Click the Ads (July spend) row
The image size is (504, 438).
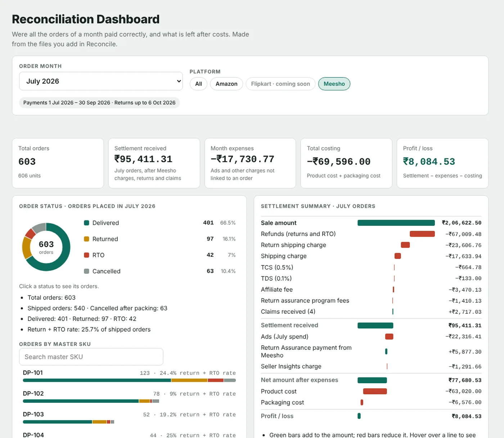[x=371, y=336]
